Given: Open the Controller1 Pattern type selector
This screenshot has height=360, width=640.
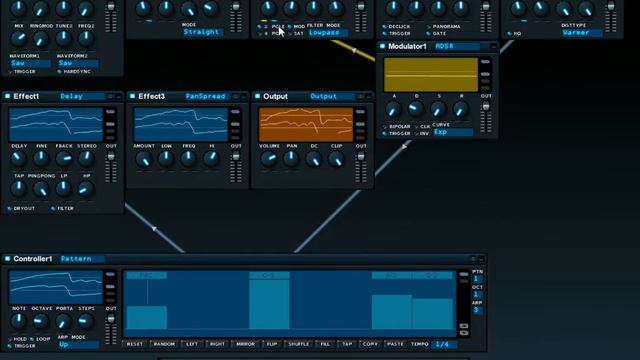Looking at the screenshot, I should pos(82,259).
